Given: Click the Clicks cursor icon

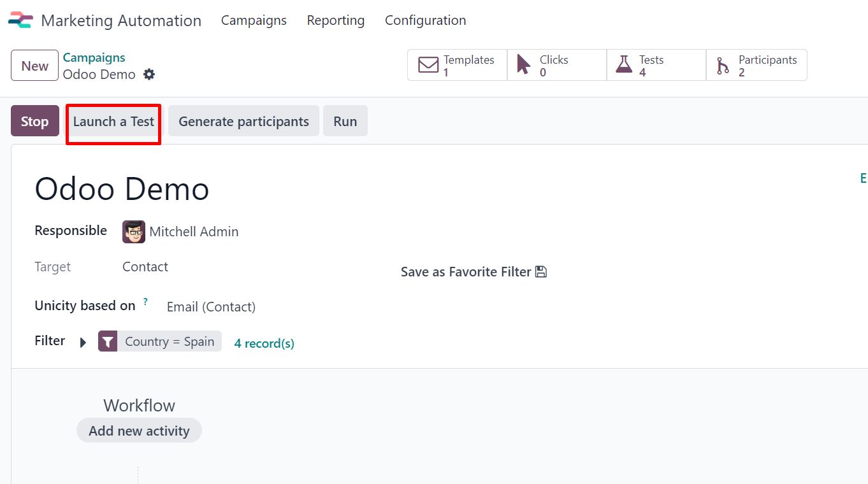Looking at the screenshot, I should [x=524, y=65].
